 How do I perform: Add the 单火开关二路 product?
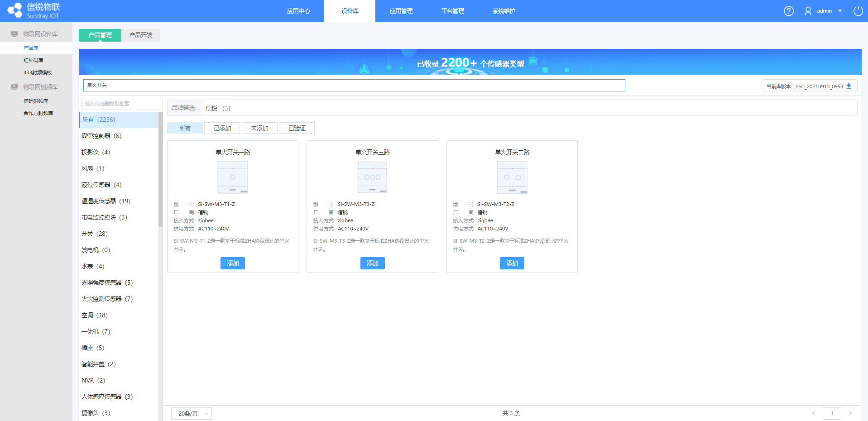pos(512,263)
